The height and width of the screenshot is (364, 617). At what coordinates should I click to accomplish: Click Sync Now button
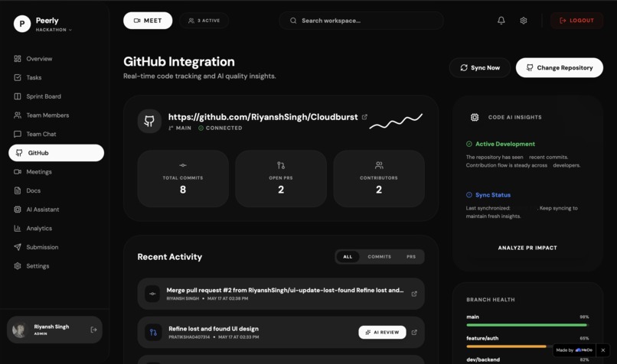pyautogui.click(x=480, y=67)
